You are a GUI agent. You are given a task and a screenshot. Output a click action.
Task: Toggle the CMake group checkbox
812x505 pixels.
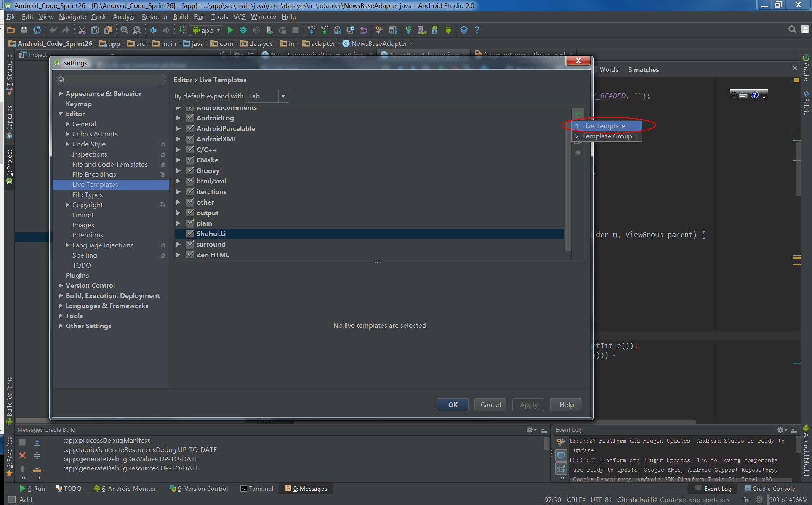[191, 160]
